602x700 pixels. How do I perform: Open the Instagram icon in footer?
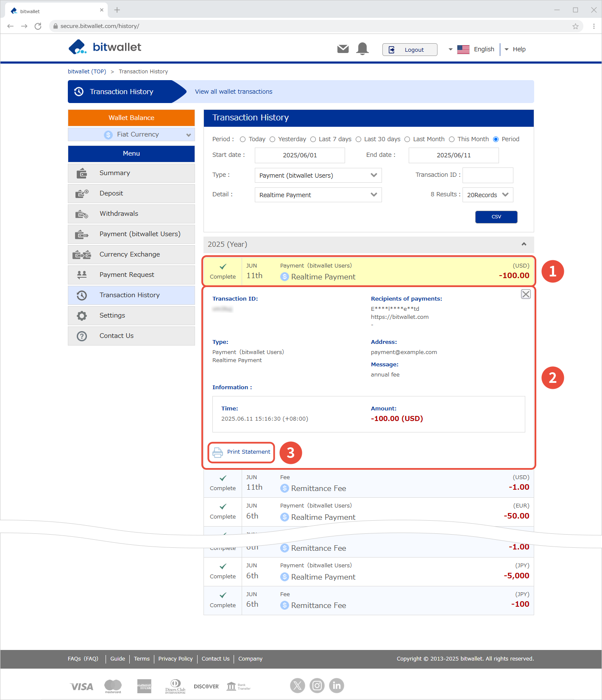click(317, 686)
